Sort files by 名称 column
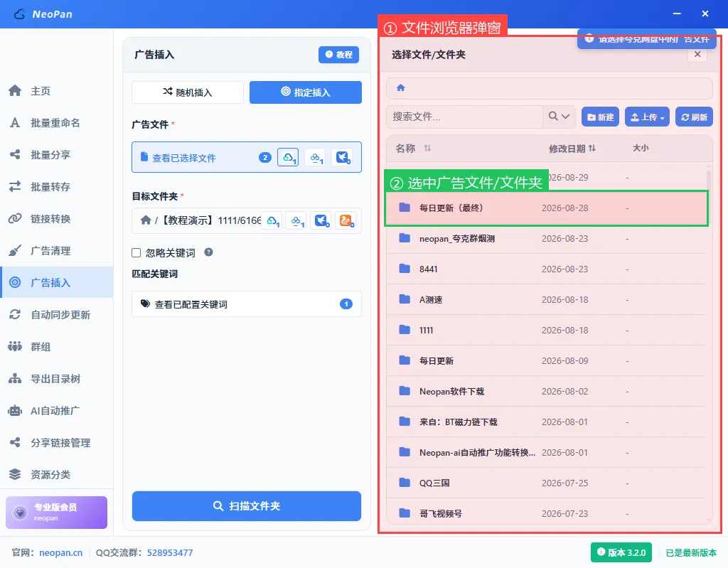Viewport: 728px width, 568px height. click(413, 148)
